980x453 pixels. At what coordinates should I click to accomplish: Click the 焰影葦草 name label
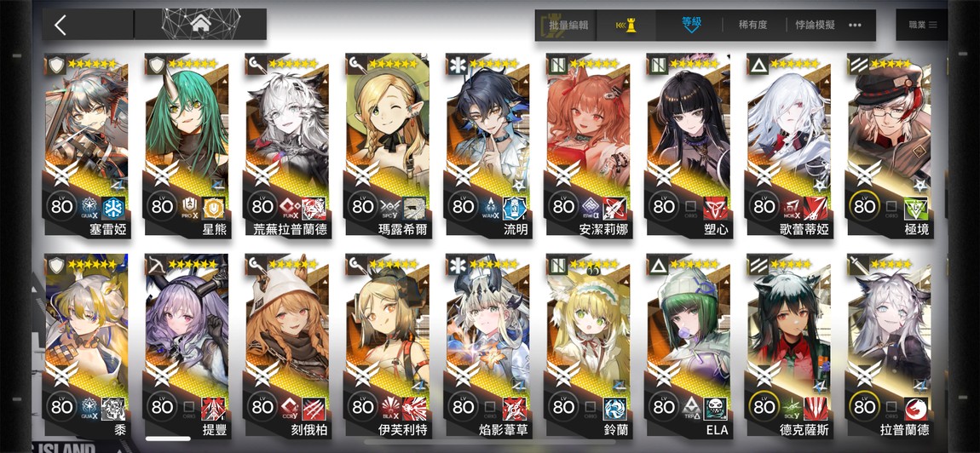click(x=503, y=430)
